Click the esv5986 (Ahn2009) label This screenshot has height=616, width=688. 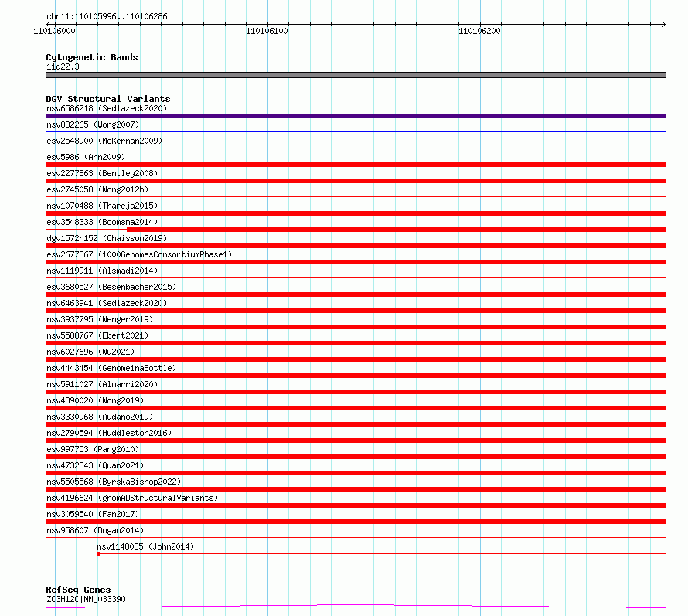click(86, 157)
